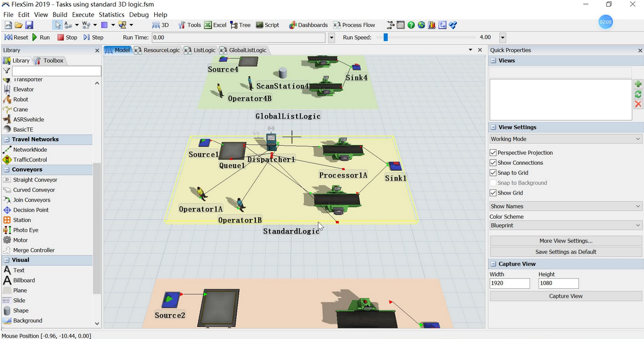Open the Script console button

tap(267, 25)
